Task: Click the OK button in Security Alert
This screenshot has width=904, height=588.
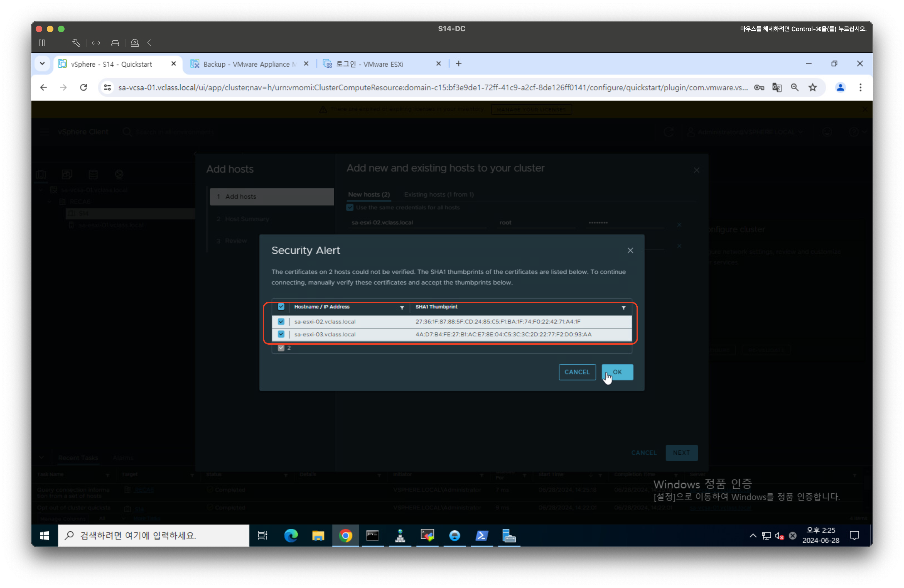Action: (617, 372)
